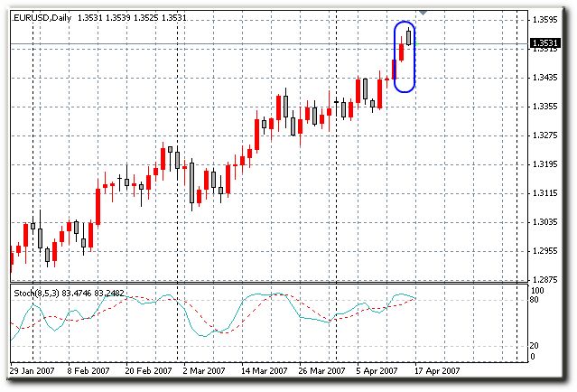This screenshot has height=392, width=577.
Task: Click the 1.3035 price axis label
Action: click(x=545, y=222)
